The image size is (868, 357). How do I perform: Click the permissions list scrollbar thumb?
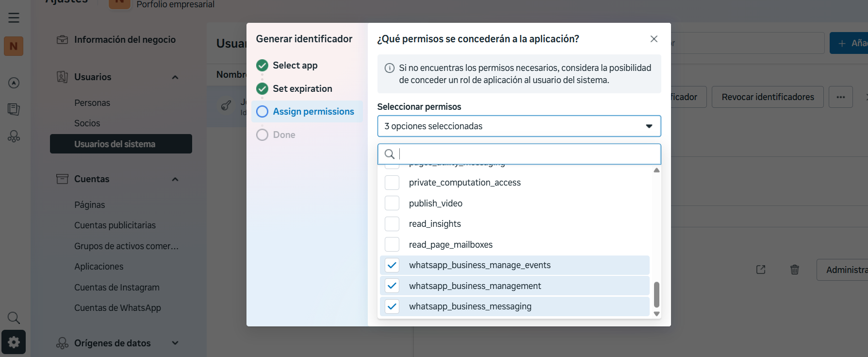tap(656, 294)
